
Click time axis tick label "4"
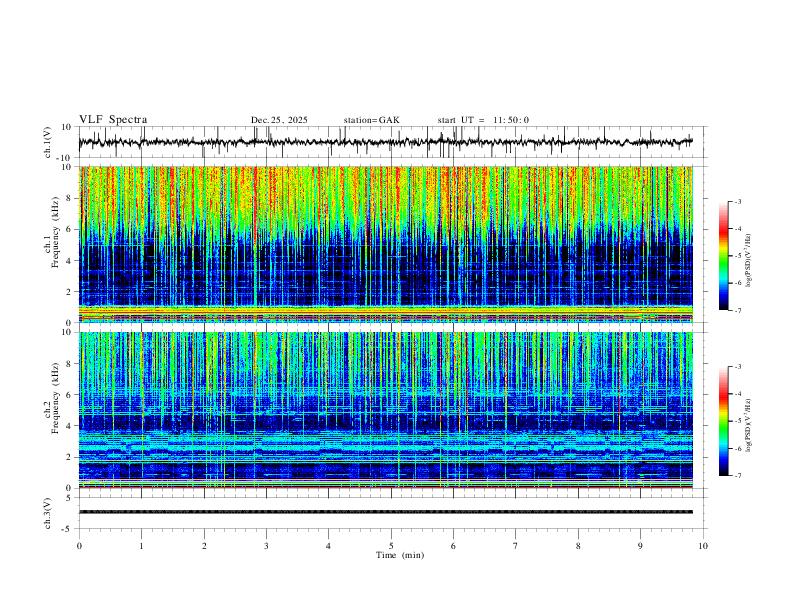coord(329,546)
